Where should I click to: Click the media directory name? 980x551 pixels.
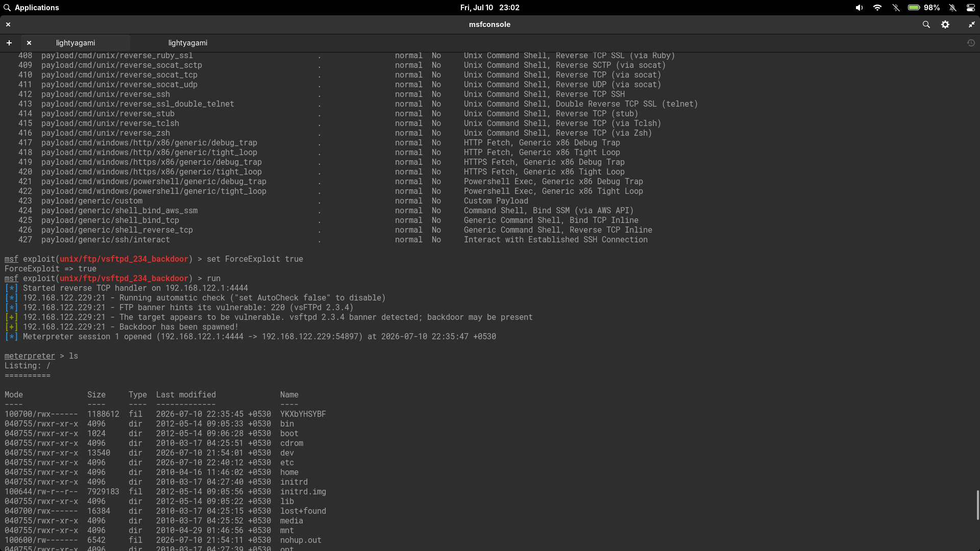coord(291,521)
